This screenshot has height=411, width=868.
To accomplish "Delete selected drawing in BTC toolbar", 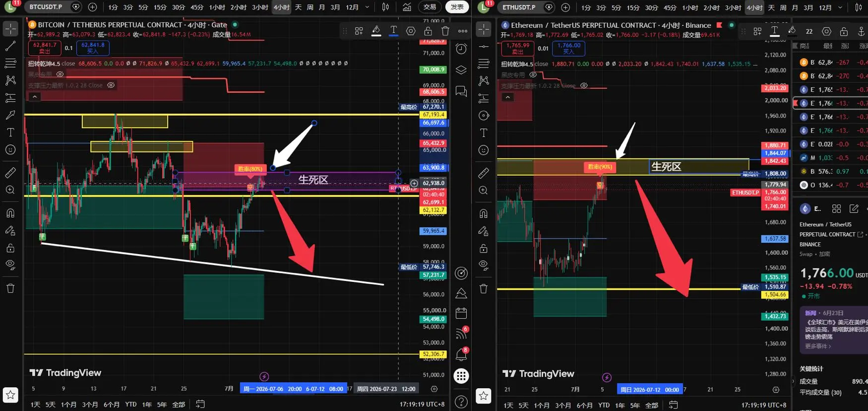I will pos(445,31).
